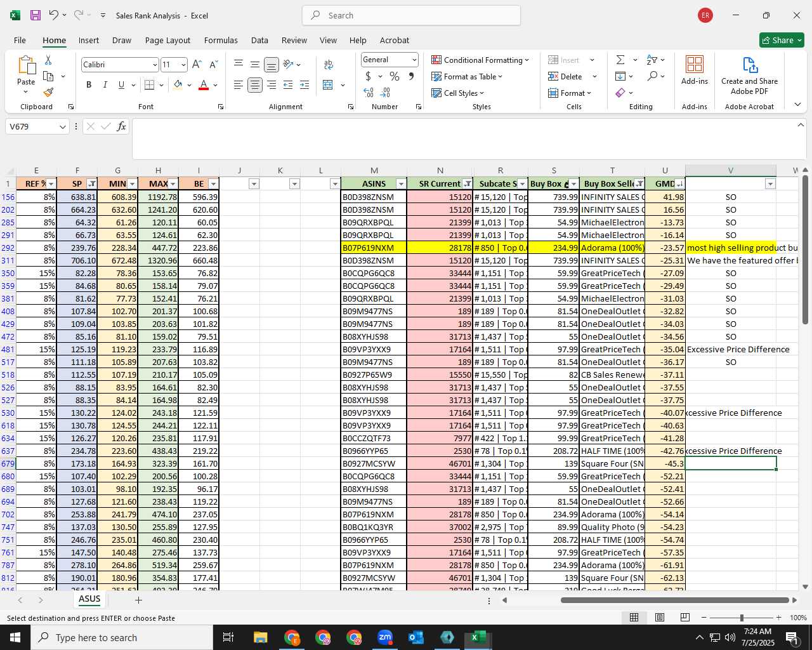Click the Share button
The height and width of the screenshot is (650, 812).
click(782, 40)
